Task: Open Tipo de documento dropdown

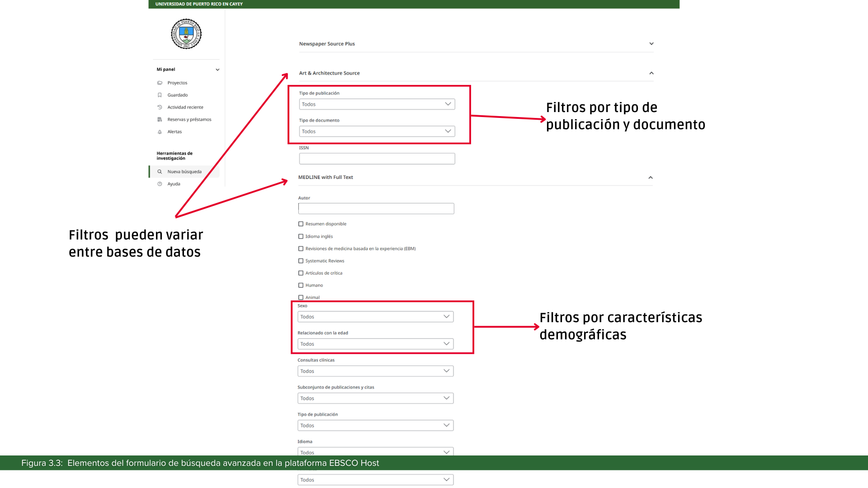Action: (x=377, y=131)
